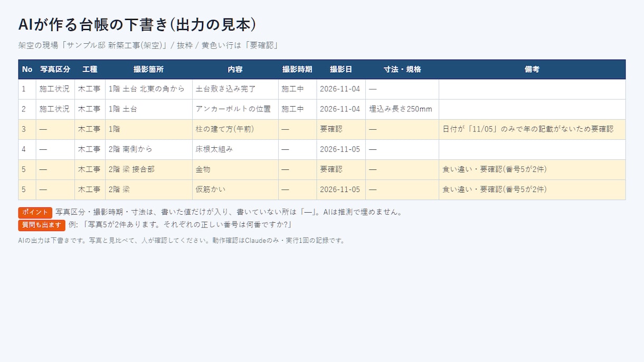Select the cell 1階 土台 北東の角から
Image resolution: width=644 pixels, height=362 pixels.
[x=149, y=89]
